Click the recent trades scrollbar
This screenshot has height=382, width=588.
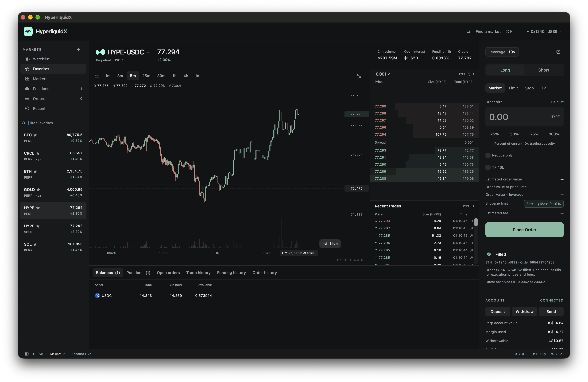[476, 222]
